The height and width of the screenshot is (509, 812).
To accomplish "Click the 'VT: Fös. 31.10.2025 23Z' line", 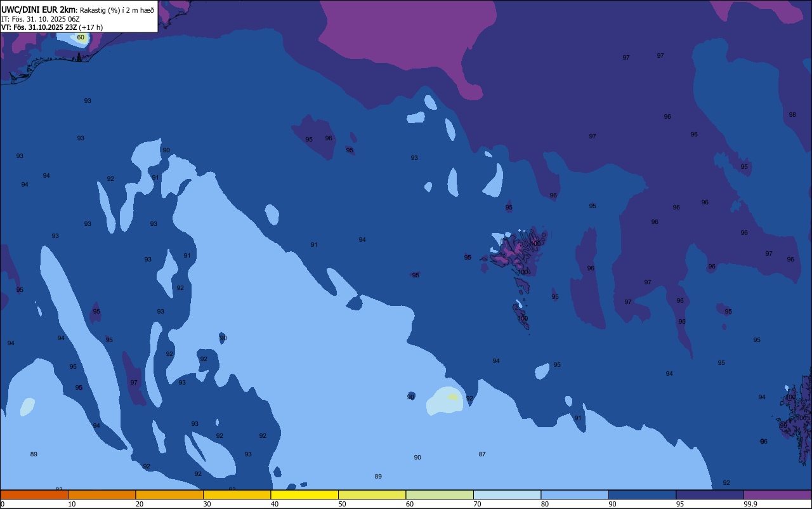I will 39,27.
